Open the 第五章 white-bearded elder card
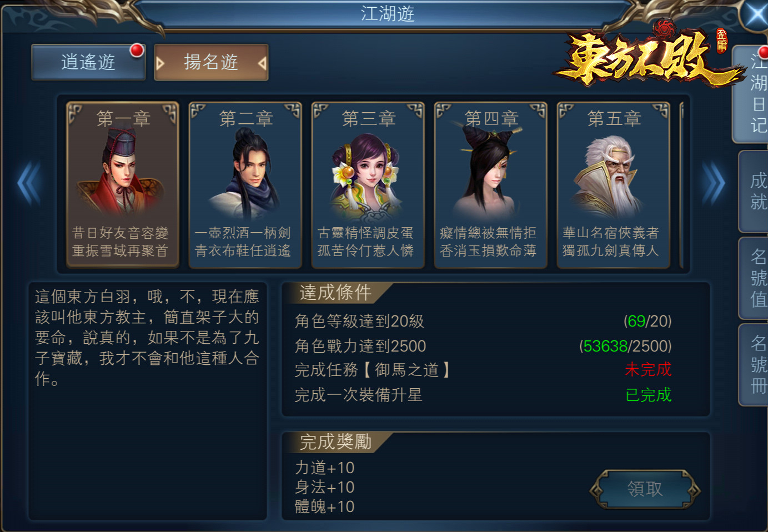 614,185
